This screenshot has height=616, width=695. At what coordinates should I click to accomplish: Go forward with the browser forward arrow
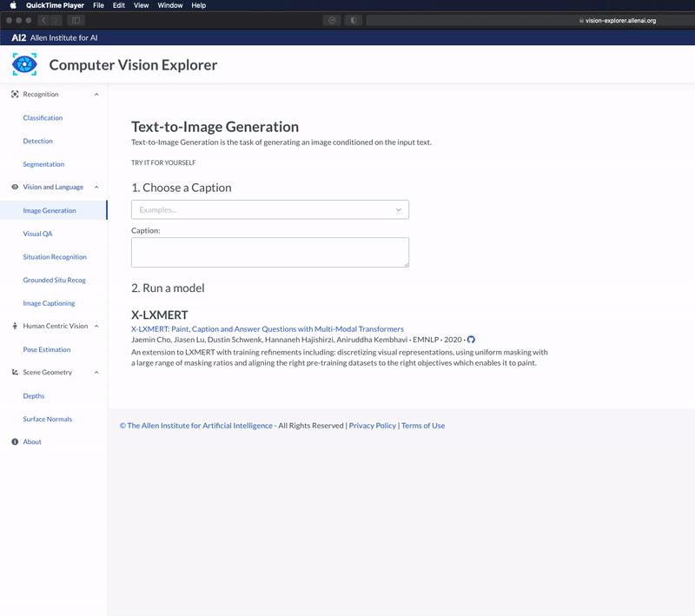[x=56, y=20]
